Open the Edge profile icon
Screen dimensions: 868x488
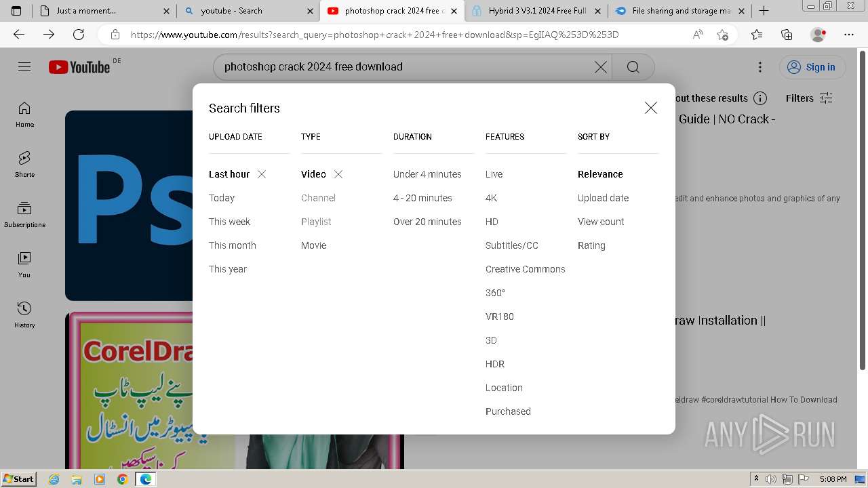pos(818,35)
